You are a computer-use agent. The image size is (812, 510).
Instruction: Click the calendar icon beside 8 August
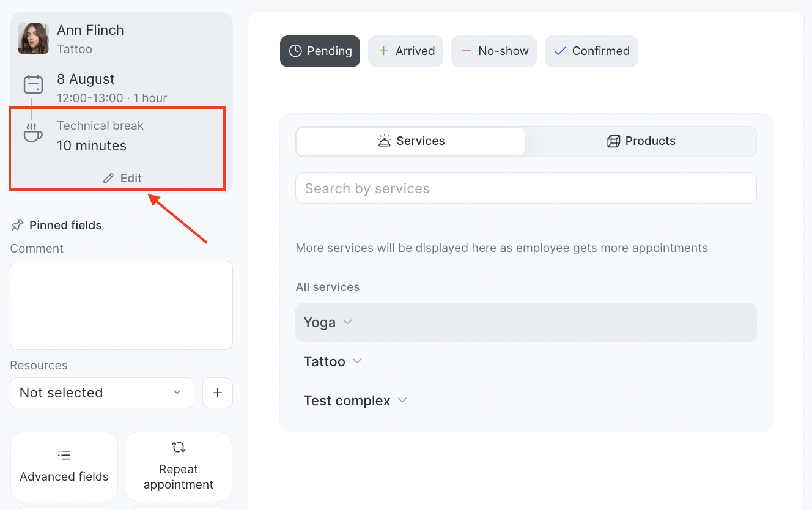(33, 84)
